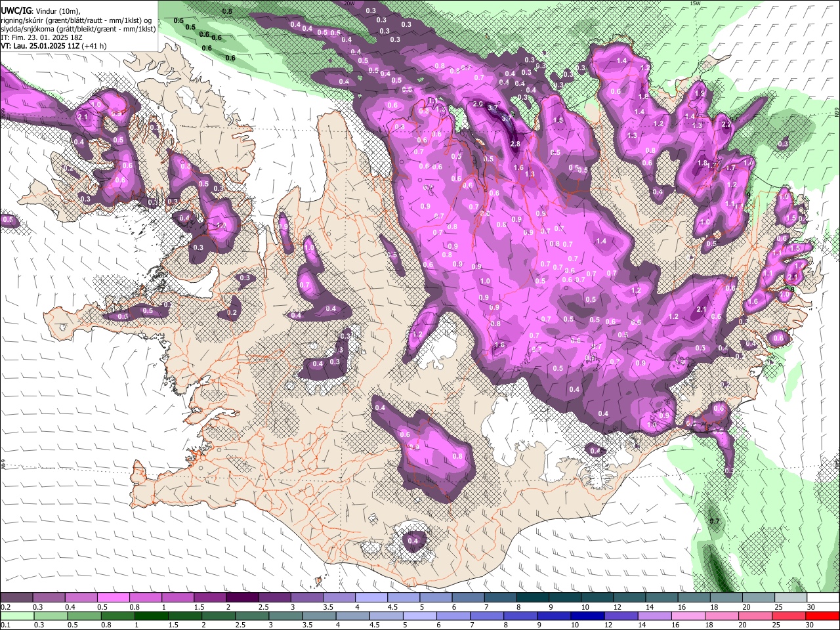Click the '15W' longitude label
Screen dimensions: 840x630
(x=695, y=3)
